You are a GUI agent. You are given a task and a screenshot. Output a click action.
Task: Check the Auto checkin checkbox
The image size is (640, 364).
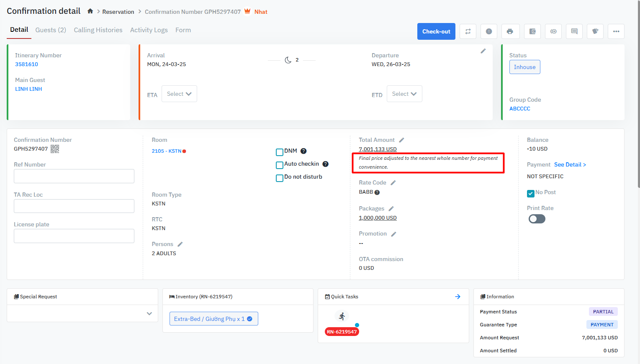280,165
